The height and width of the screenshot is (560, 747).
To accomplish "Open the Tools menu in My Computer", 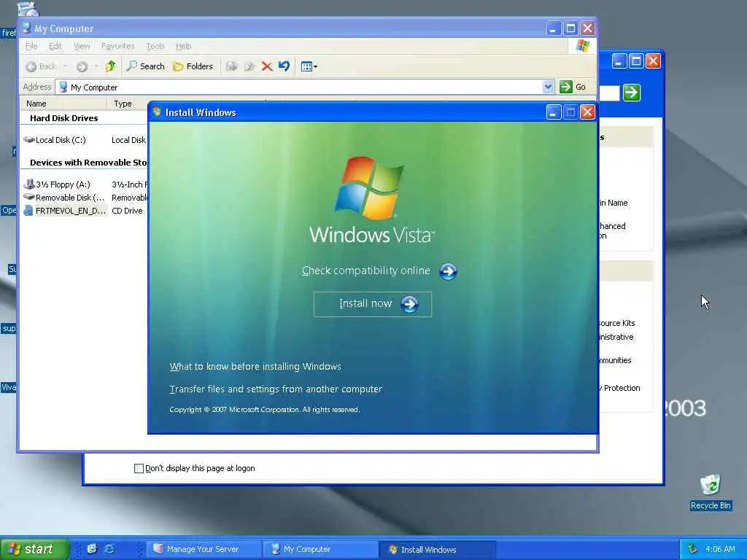I will point(155,46).
